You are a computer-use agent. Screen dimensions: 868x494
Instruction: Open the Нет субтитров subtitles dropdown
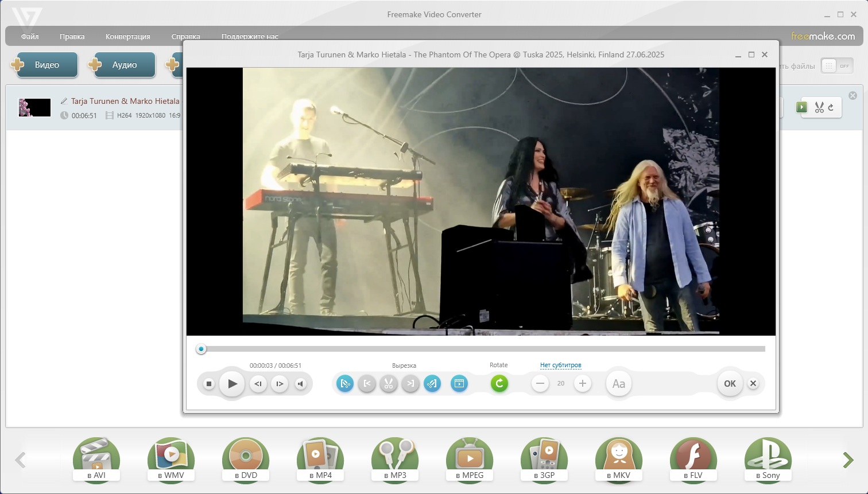pos(560,365)
